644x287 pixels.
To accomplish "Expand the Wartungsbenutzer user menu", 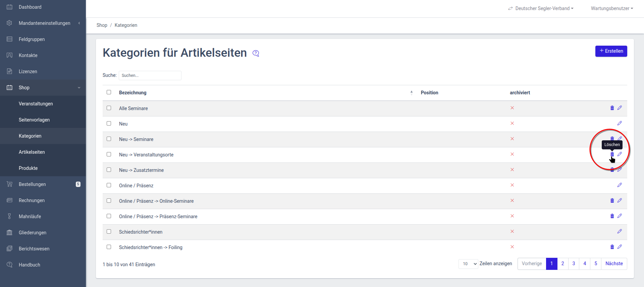I will 612,8.
